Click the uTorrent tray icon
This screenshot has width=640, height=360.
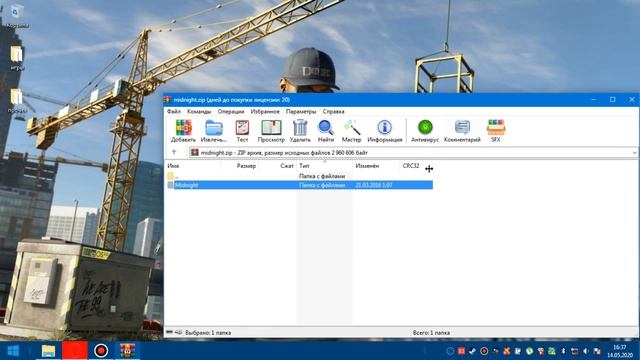pyautogui.click(x=529, y=351)
